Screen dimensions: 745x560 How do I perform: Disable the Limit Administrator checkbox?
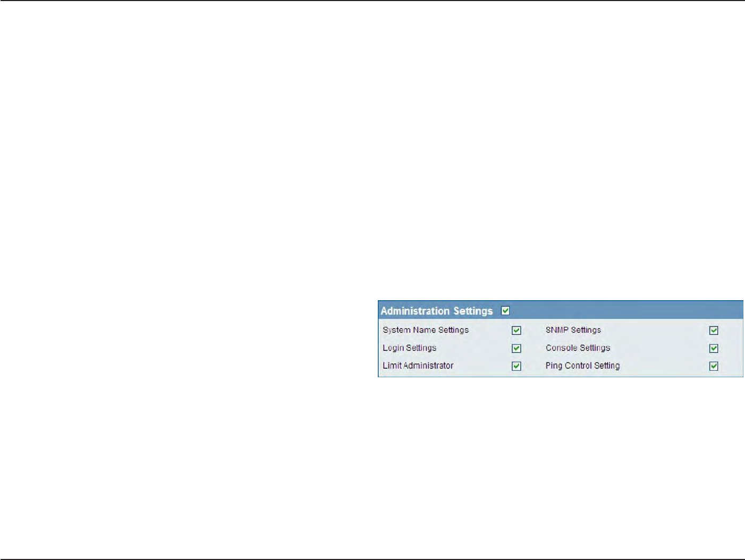(x=517, y=366)
